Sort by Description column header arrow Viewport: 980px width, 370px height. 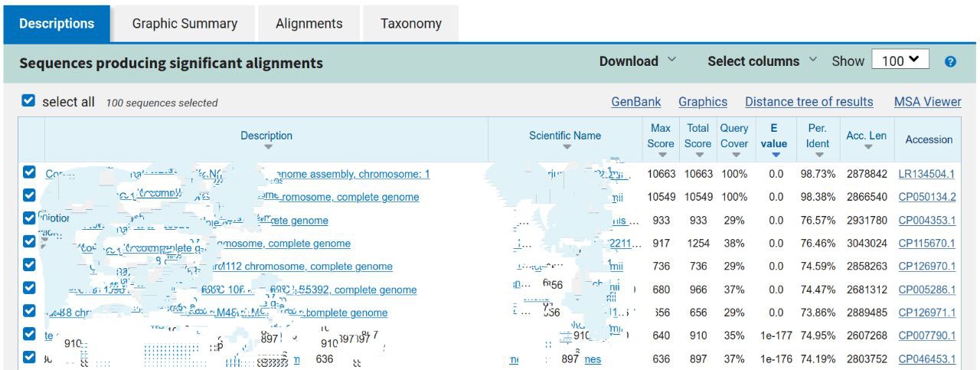(x=267, y=147)
